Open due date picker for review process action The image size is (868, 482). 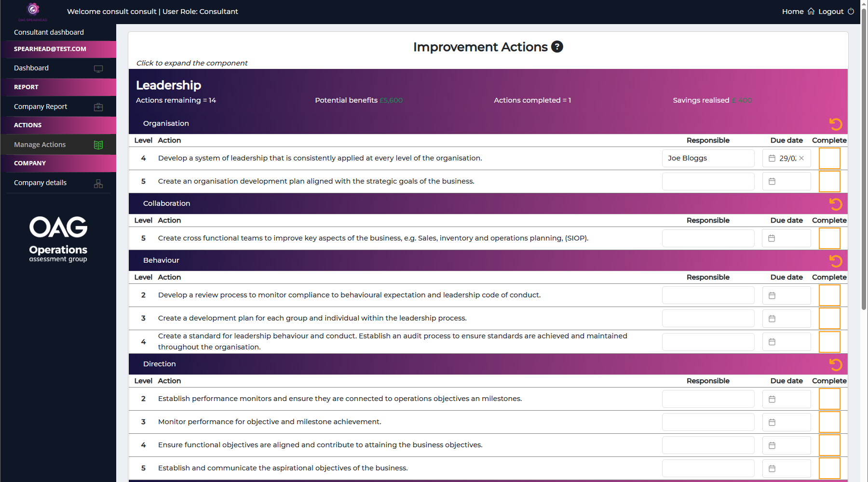[772, 295]
